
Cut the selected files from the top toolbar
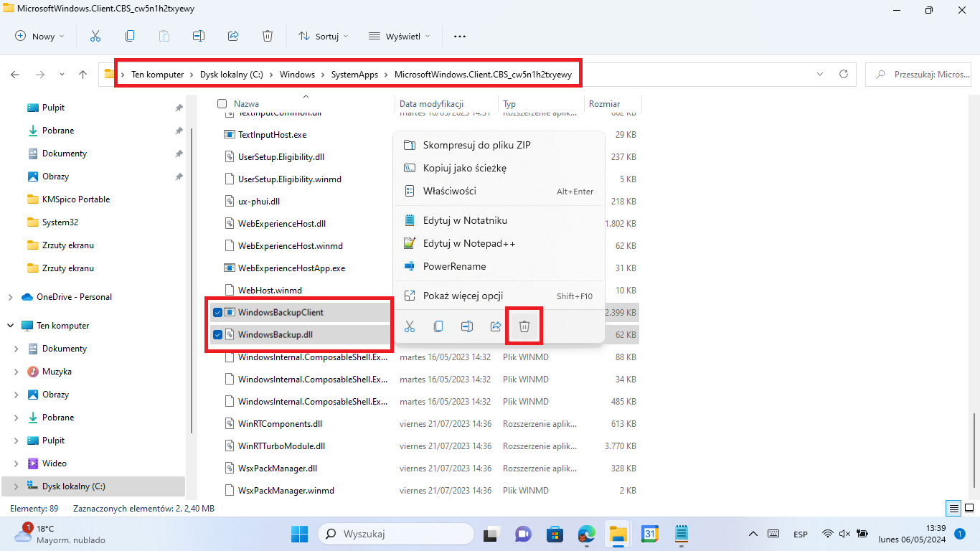coord(95,36)
